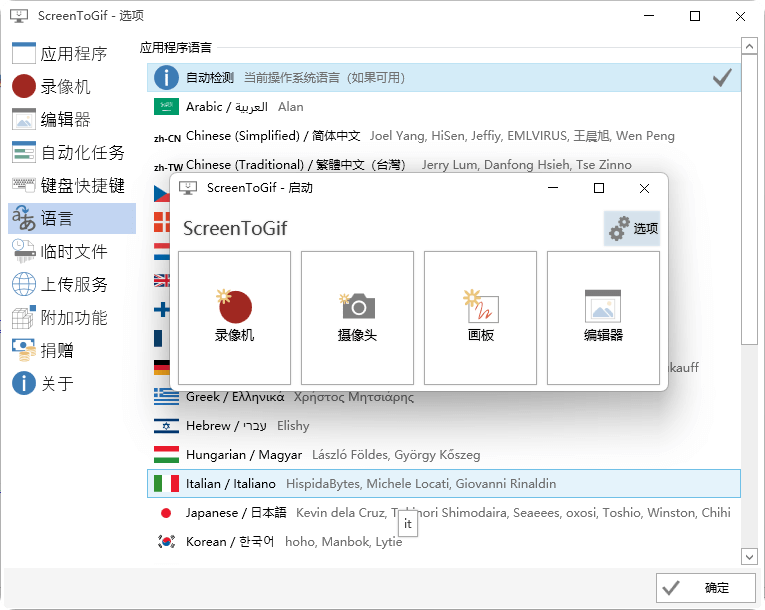This screenshot has height=610, width=765.
Task: Select Japanese / 日本語 language
Action: [x=443, y=512]
